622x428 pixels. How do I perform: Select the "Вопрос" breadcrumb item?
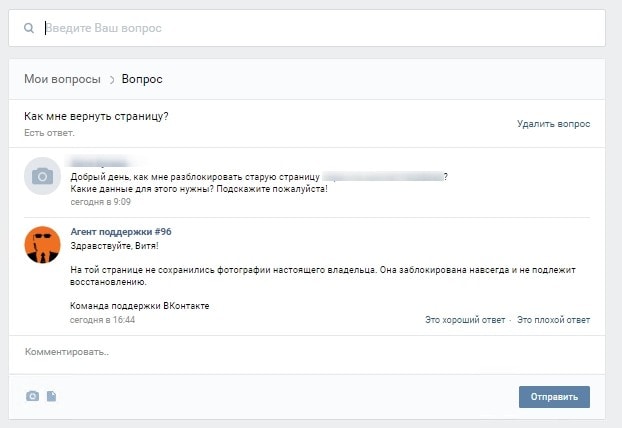(x=142, y=79)
